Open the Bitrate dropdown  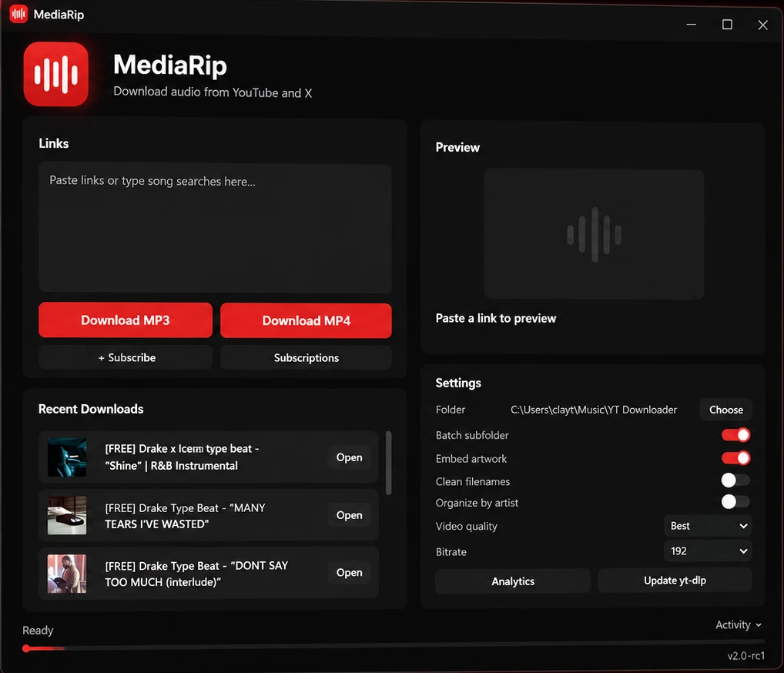[708, 551]
